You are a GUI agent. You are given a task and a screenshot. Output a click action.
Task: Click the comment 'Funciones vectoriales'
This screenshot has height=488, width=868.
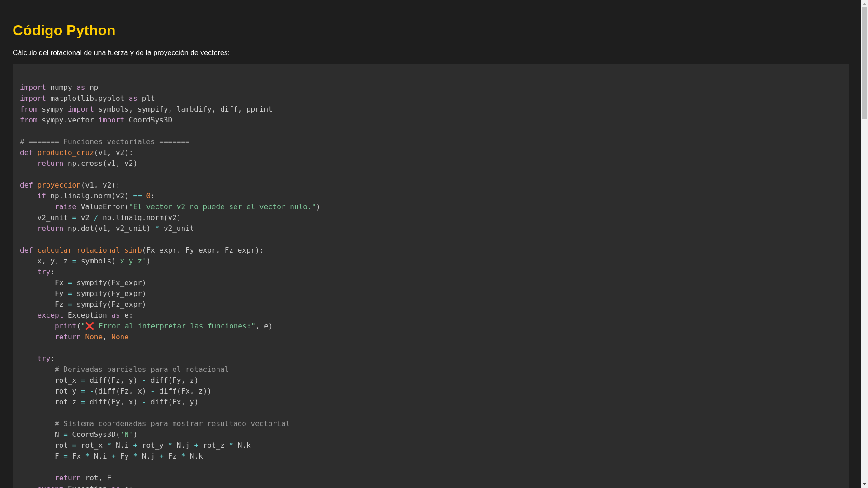click(x=105, y=141)
